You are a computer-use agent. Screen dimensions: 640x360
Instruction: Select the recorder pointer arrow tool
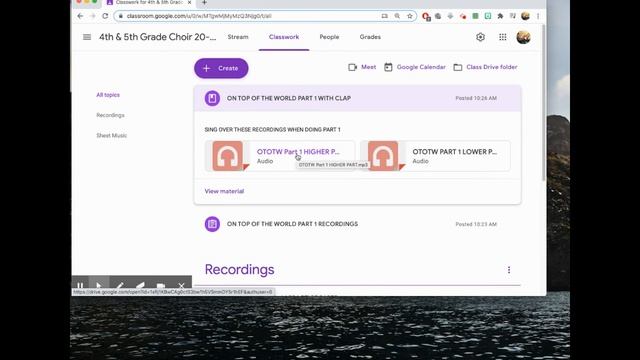point(99,286)
